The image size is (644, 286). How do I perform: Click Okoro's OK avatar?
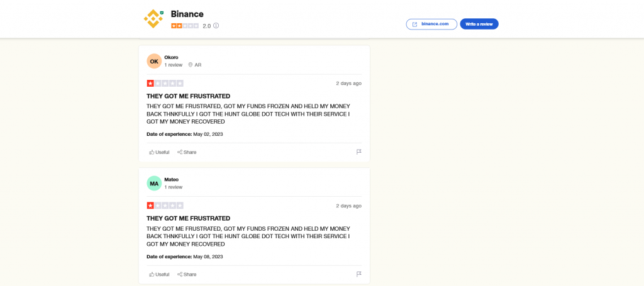[154, 61]
